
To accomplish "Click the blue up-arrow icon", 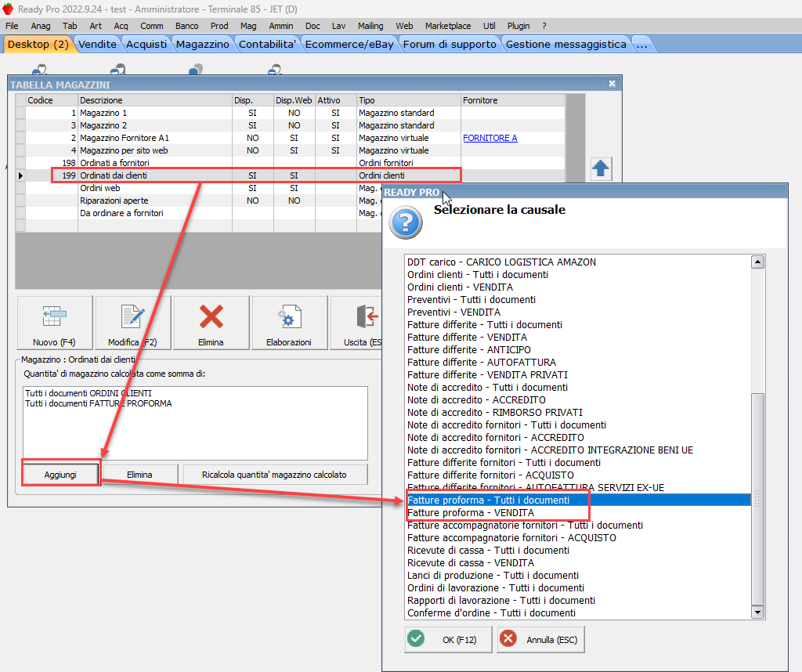I will pos(601,168).
